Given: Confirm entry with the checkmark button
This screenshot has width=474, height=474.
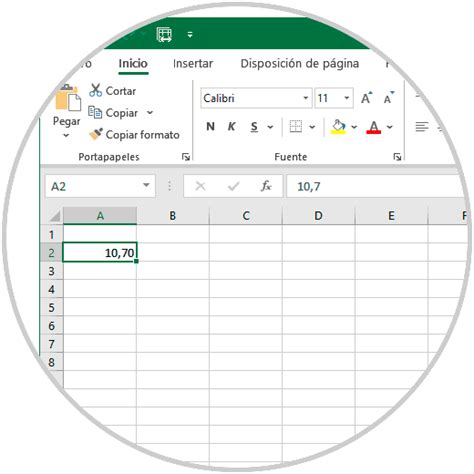Looking at the screenshot, I should pyautogui.click(x=233, y=186).
